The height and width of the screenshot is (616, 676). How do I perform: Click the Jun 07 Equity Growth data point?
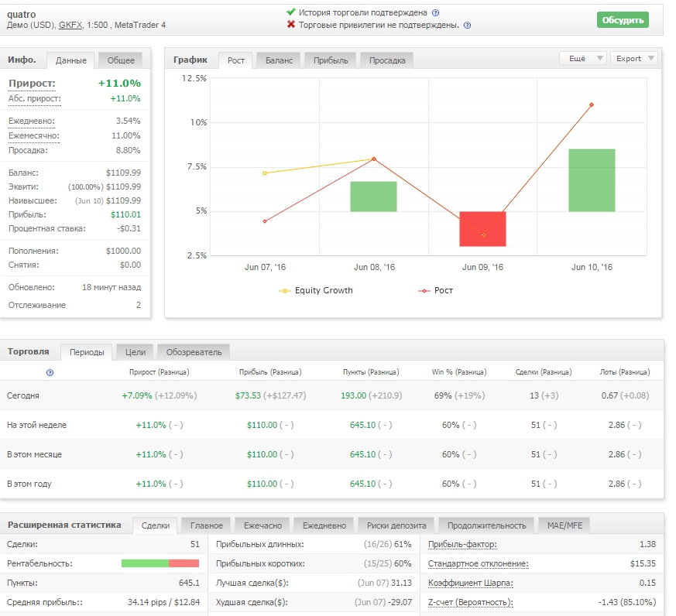coord(265,173)
